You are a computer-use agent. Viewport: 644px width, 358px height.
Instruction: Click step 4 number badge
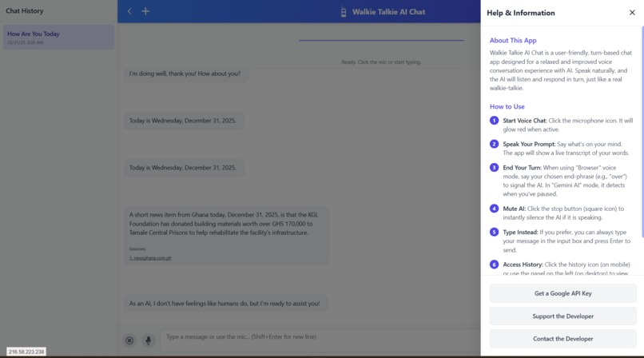494,209
